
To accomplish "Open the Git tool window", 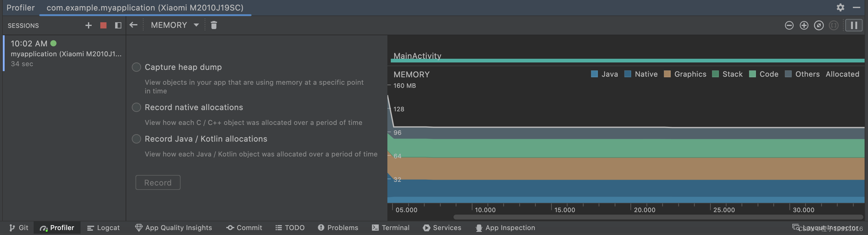I will coord(19,228).
